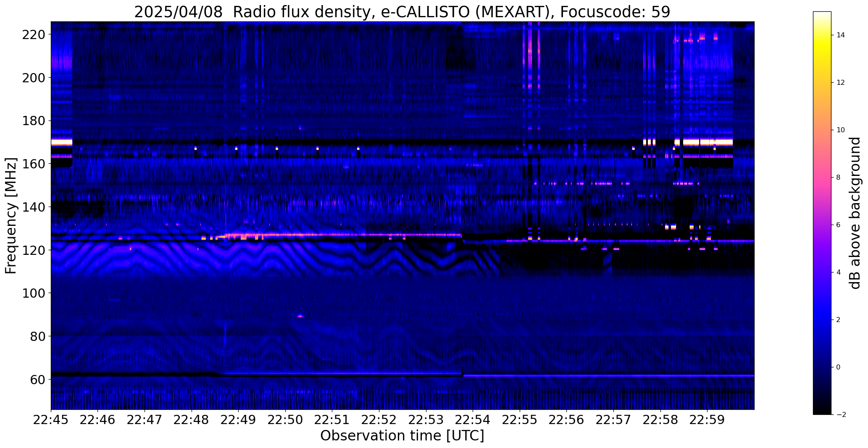
Task: Click the small pink spot near 89 MHz at 22:50
Action: pyautogui.click(x=300, y=316)
